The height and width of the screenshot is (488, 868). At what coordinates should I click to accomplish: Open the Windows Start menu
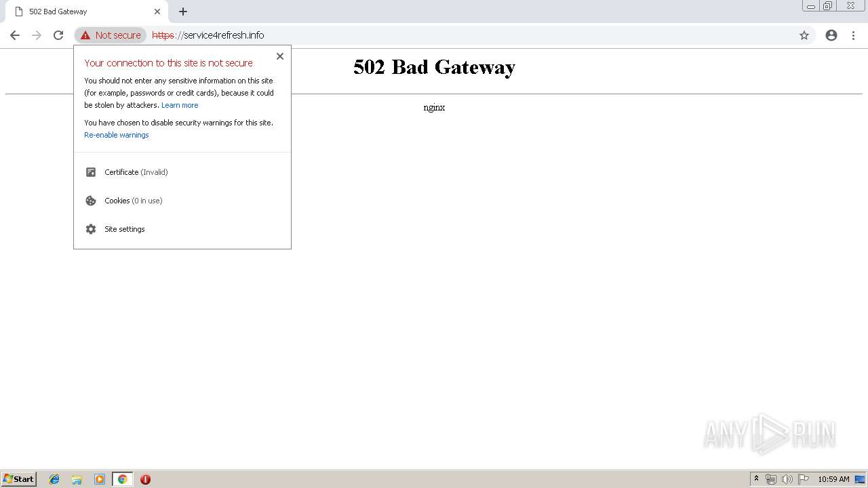(19, 479)
